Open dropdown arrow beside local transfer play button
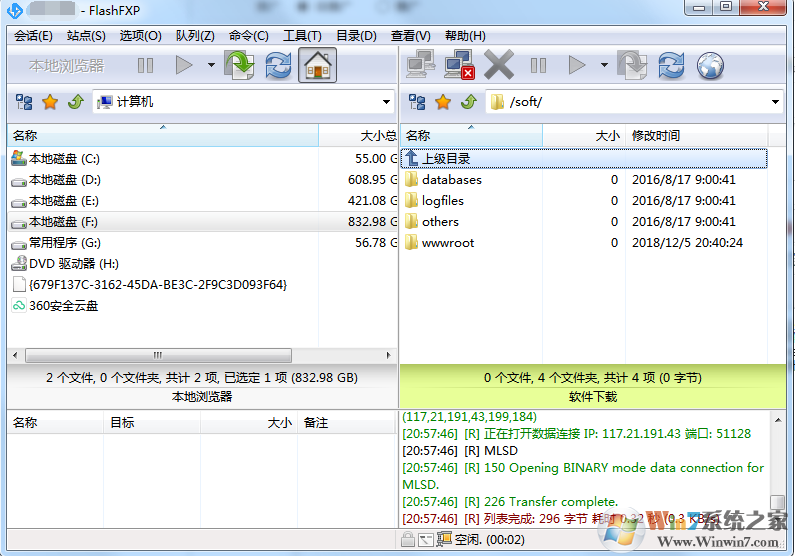The height and width of the screenshot is (556, 795). (211, 66)
